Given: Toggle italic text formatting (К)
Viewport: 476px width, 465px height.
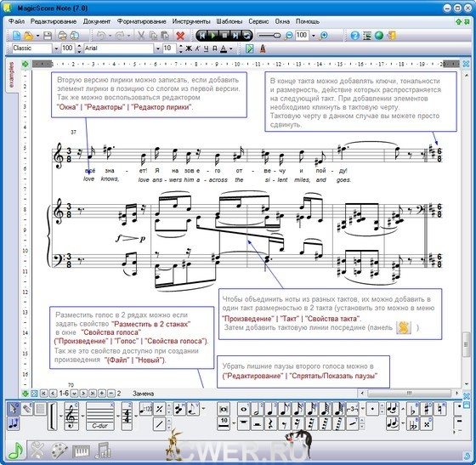Looking at the screenshot, I should click(x=197, y=48).
